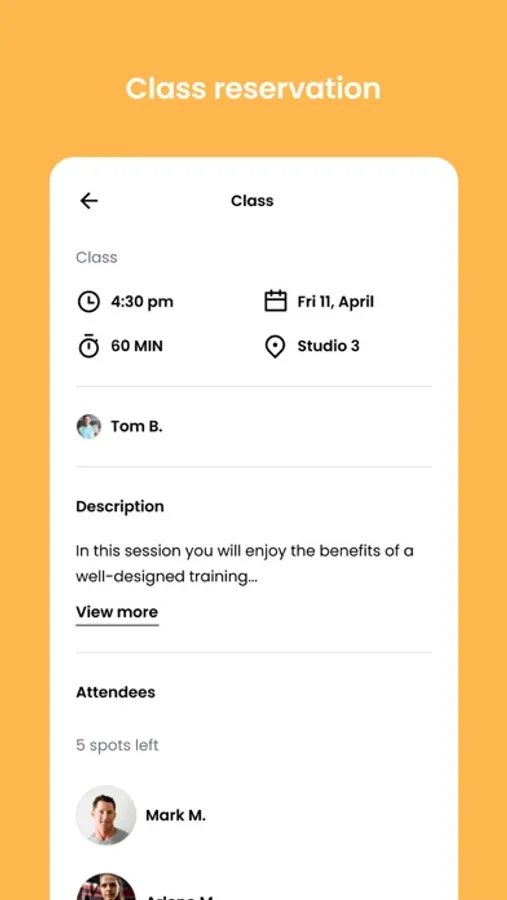Open Mark M.'s profile photo
The width and height of the screenshot is (507, 900).
tap(106, 815)
